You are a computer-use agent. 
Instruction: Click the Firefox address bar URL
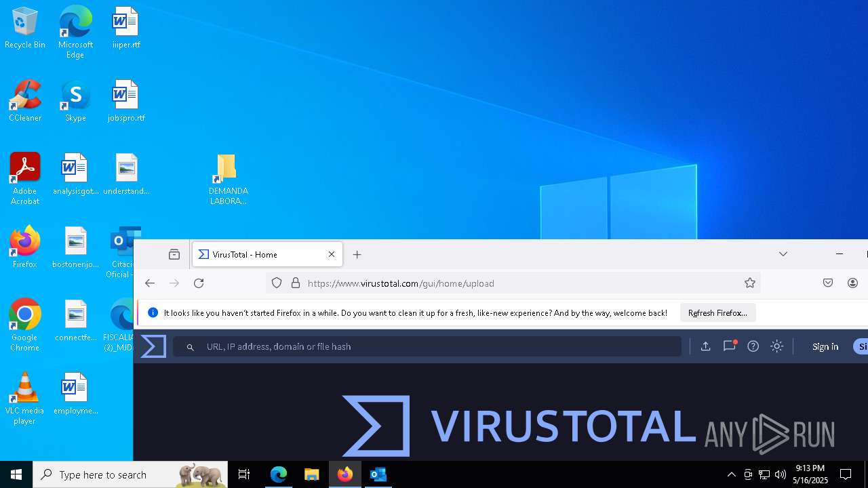[x=401, y=283]
